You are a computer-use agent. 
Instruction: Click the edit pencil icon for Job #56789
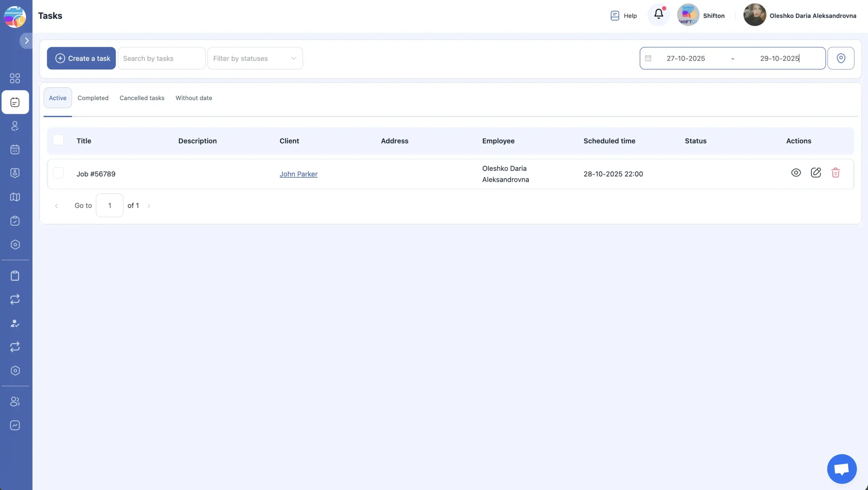click(x=815, y=173)
